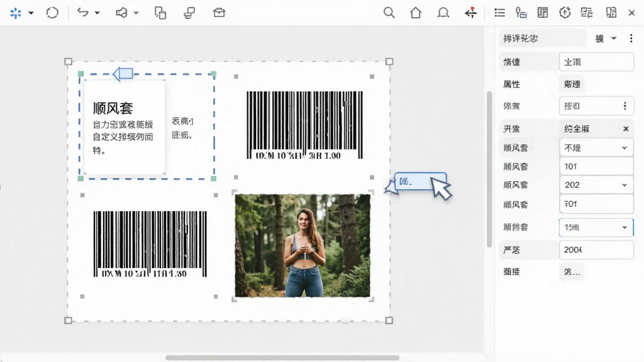Click the share tag icon in toolbar
This screenshot has height=362, width=644.
(x=121, y=13)
